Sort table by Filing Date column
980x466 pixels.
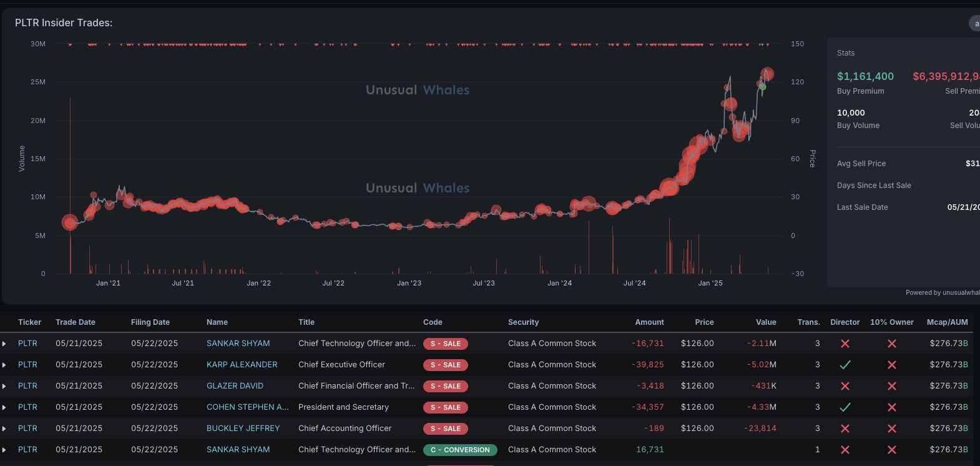click(150, 322)
